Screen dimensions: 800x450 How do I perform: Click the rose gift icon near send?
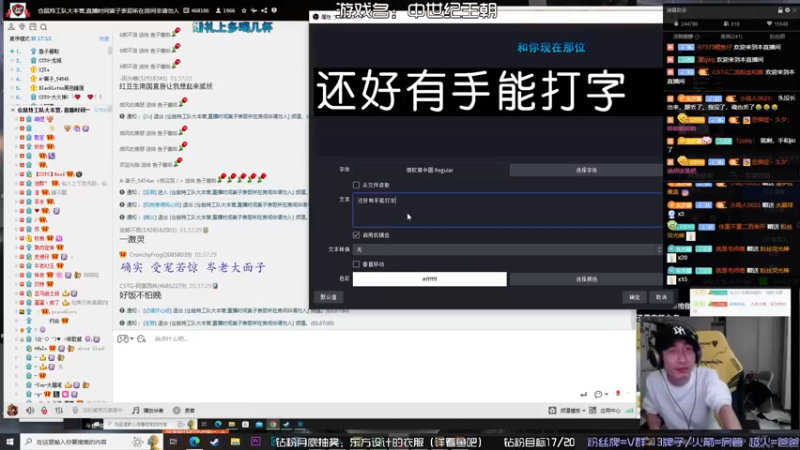[x=618, y=393]
